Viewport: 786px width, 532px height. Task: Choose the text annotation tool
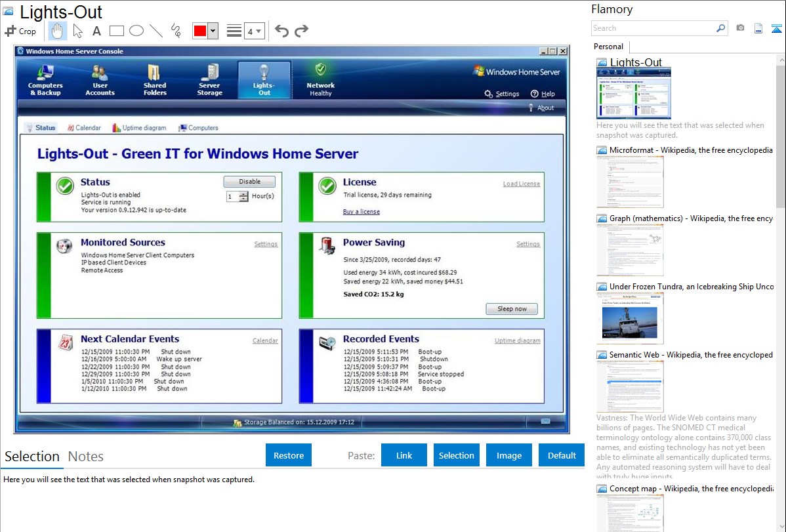(x=96, y=31)
